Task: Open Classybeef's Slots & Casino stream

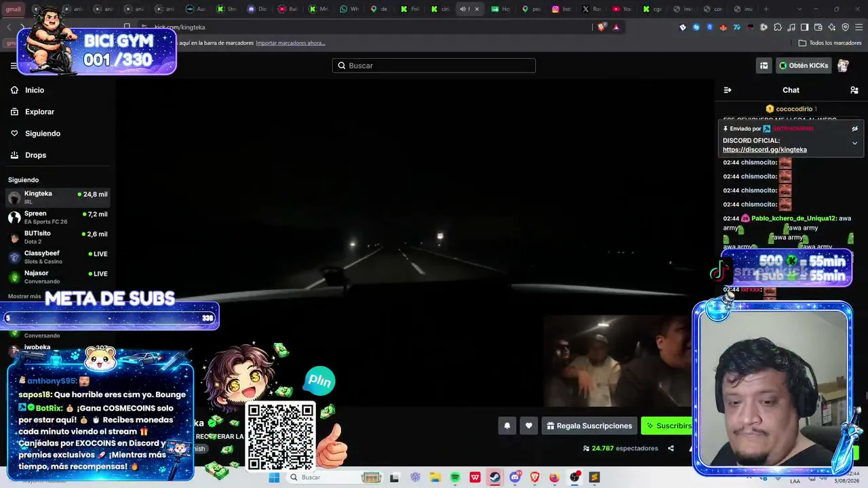Action: [x=58, y=257]
